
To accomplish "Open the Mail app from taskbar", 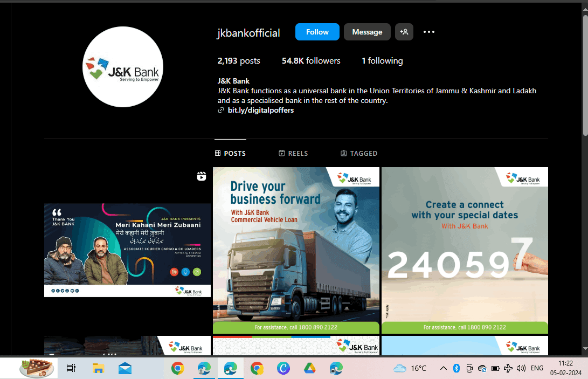I will [x=125, y=369].
